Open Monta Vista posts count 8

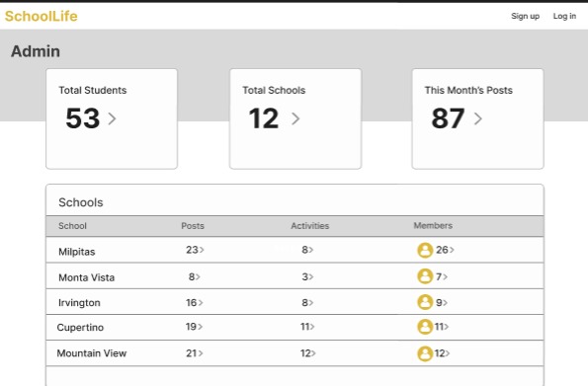tap(195, 277)
